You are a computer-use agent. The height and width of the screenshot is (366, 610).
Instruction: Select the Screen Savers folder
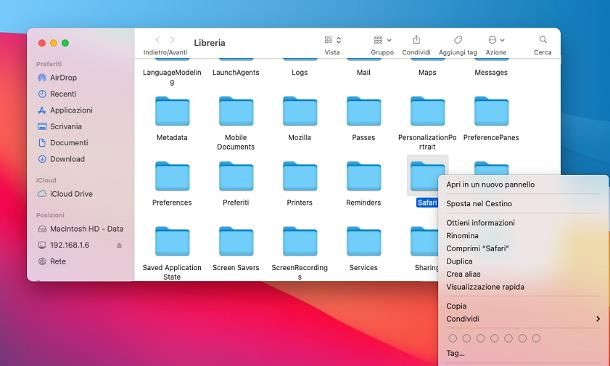tap(236, 241)
